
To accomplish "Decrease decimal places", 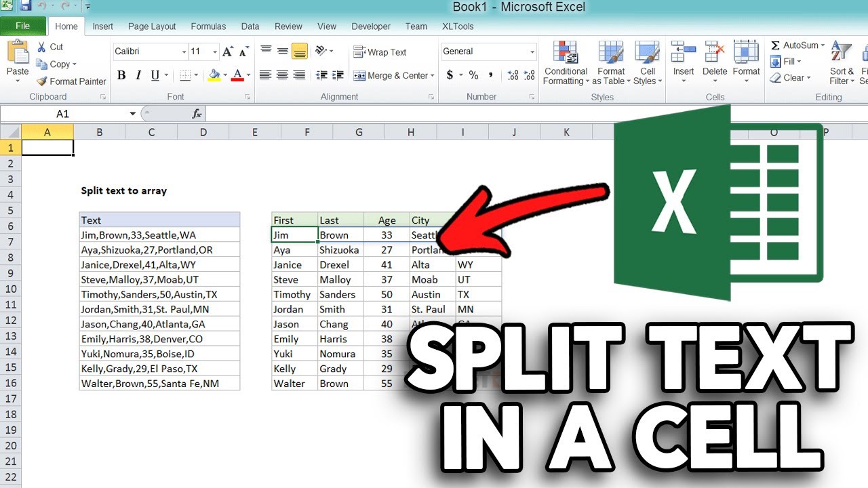I will pyautogui.click(x=529, y=75).
